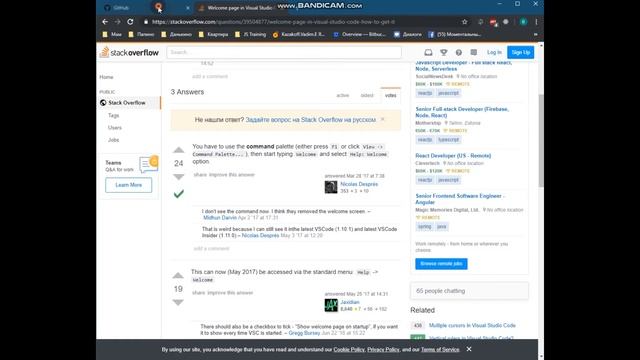Open Nicolas Després avatar image
The image size is (640, 360).
tap(331, 187)
